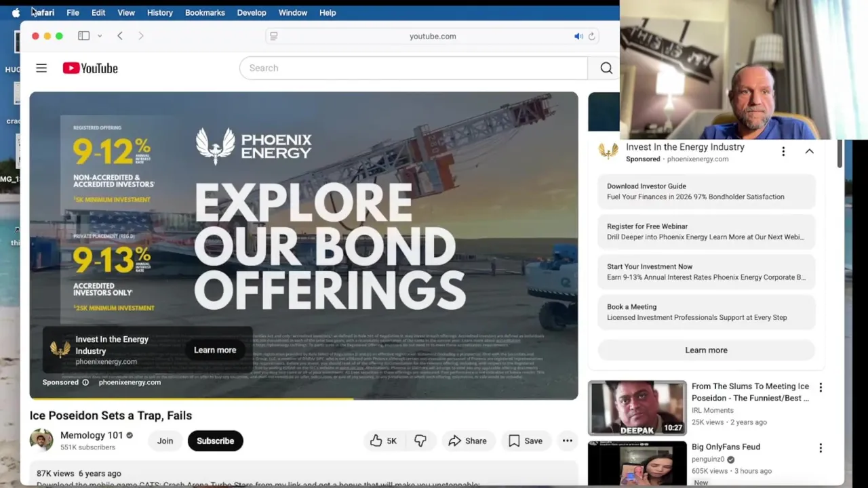The height and width of the screenshot is (488, 868).
Task: Click the page reader icon in address bar
Action: (274, 36)
